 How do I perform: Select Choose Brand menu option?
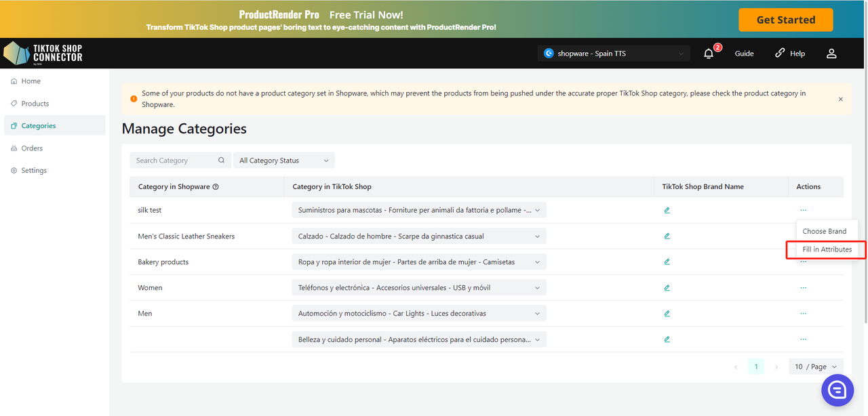tap(824, 231)
